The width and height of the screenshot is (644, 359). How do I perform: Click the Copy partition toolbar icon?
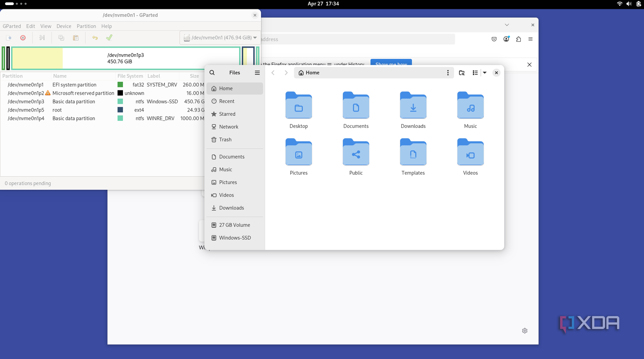click(x=61, y=37)
